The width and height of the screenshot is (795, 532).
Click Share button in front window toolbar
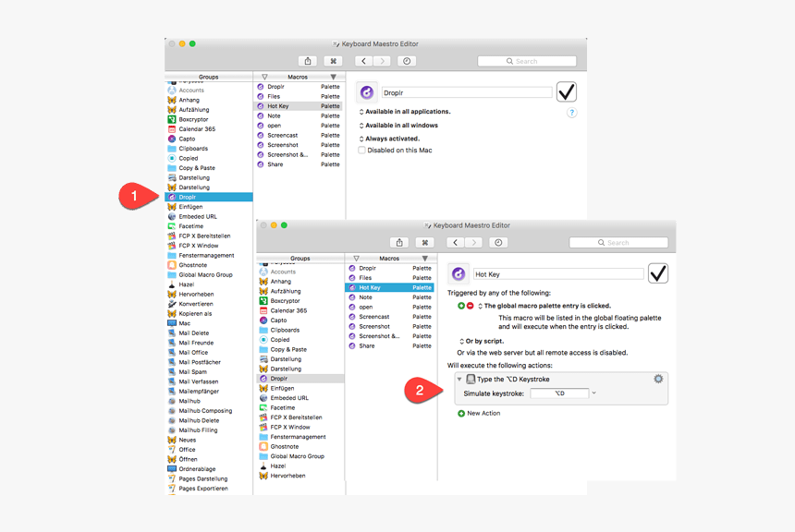click(399, 242)
